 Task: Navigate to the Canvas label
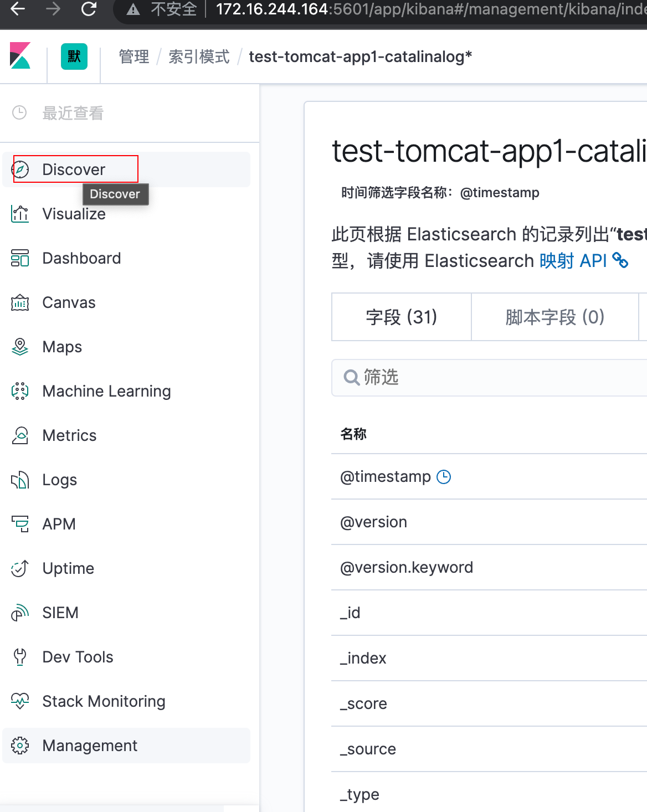[69, 302]
